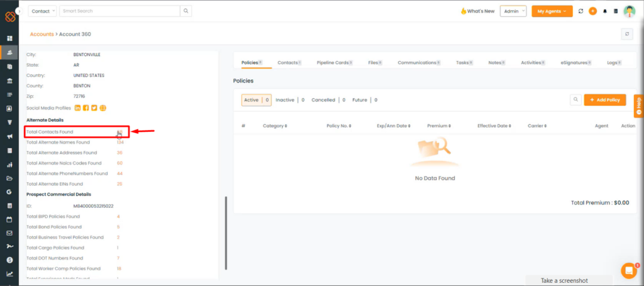Open the What's New link

(478, 11)
